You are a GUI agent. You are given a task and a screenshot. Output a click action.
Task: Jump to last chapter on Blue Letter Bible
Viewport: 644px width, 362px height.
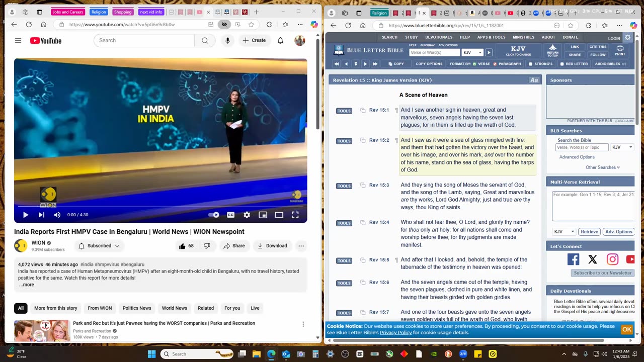375,64
